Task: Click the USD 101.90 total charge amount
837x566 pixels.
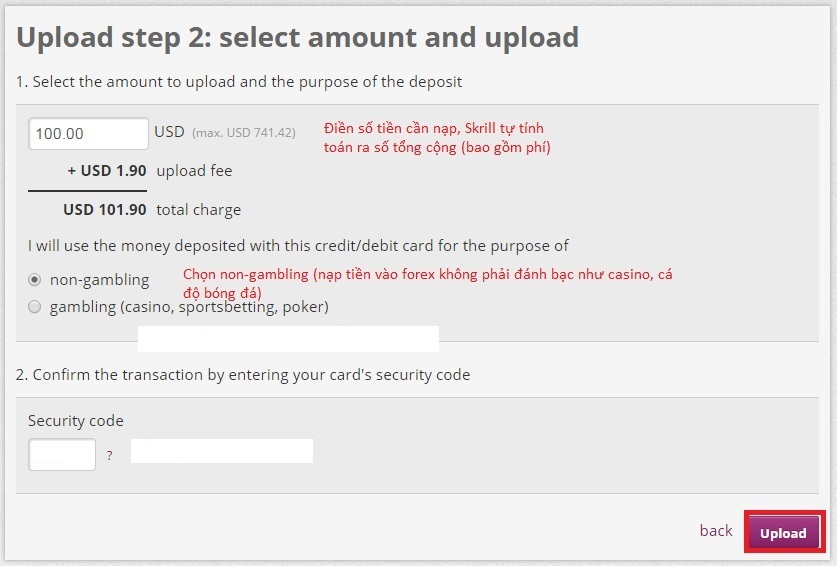Action: tap(105, 210)
